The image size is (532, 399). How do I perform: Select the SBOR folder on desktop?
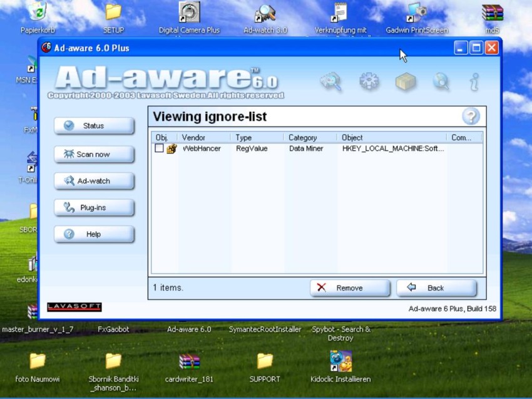[33, 211]
